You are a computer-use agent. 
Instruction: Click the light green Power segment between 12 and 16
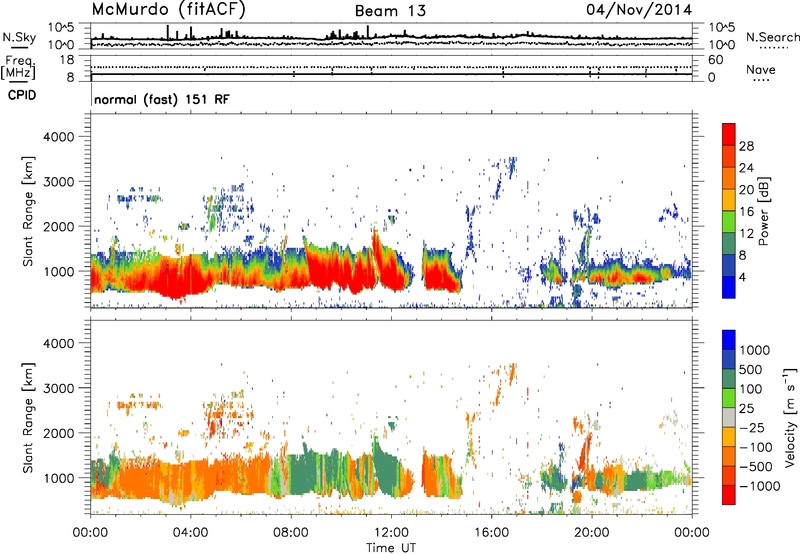pyautogui.click(x=729, y=222)
